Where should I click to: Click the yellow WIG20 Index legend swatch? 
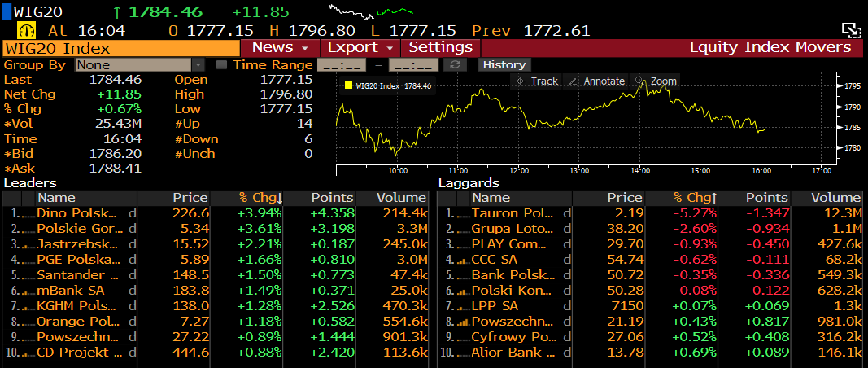click(x=348, y=86)
